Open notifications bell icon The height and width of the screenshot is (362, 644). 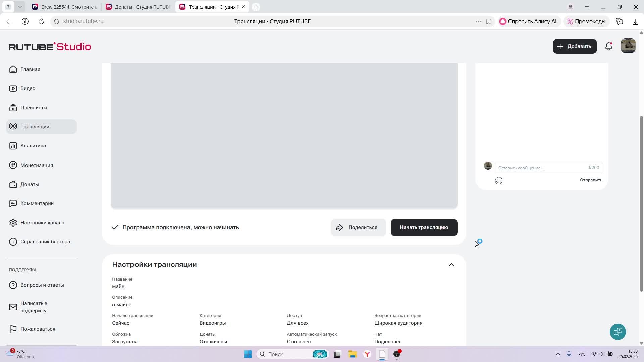(609, 46)
